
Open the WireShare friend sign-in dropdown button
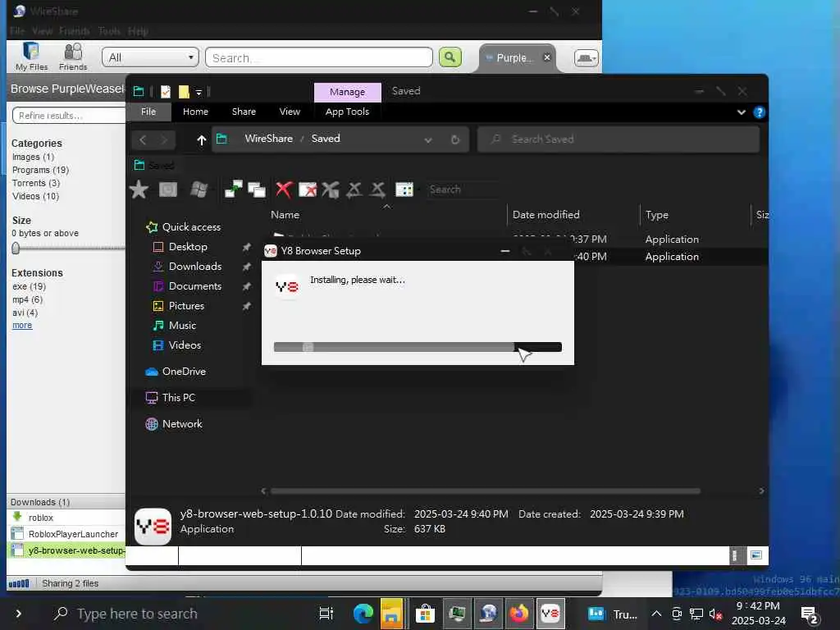[x=586, y=58]
